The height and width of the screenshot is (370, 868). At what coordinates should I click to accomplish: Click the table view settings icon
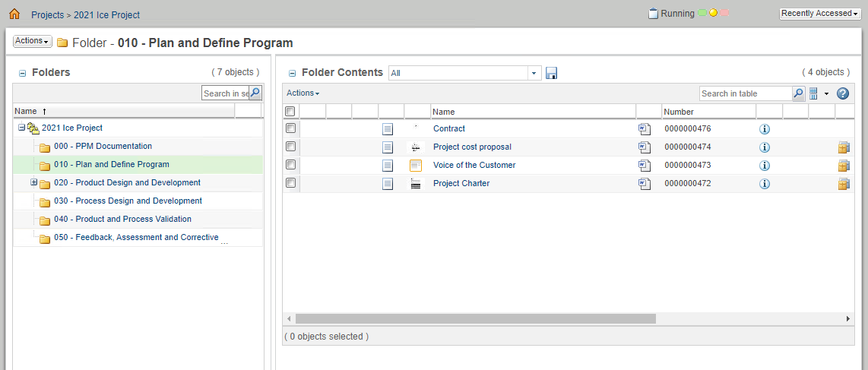(x=813, y=93)
